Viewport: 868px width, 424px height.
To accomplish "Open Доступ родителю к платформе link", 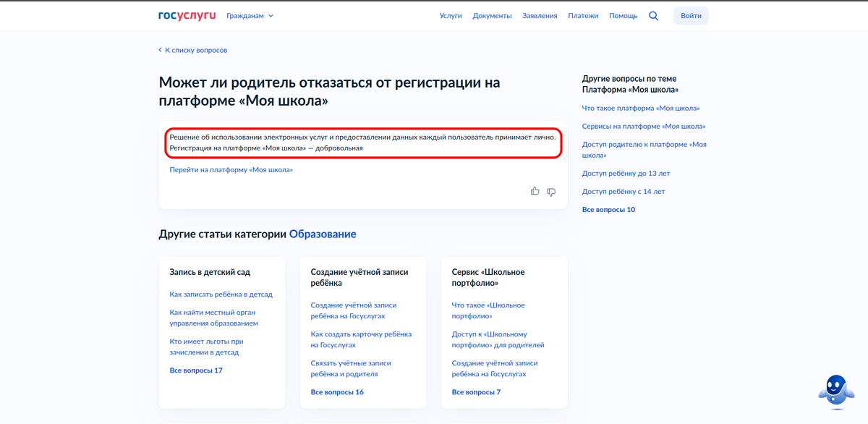I will click(x=644, y=150).
